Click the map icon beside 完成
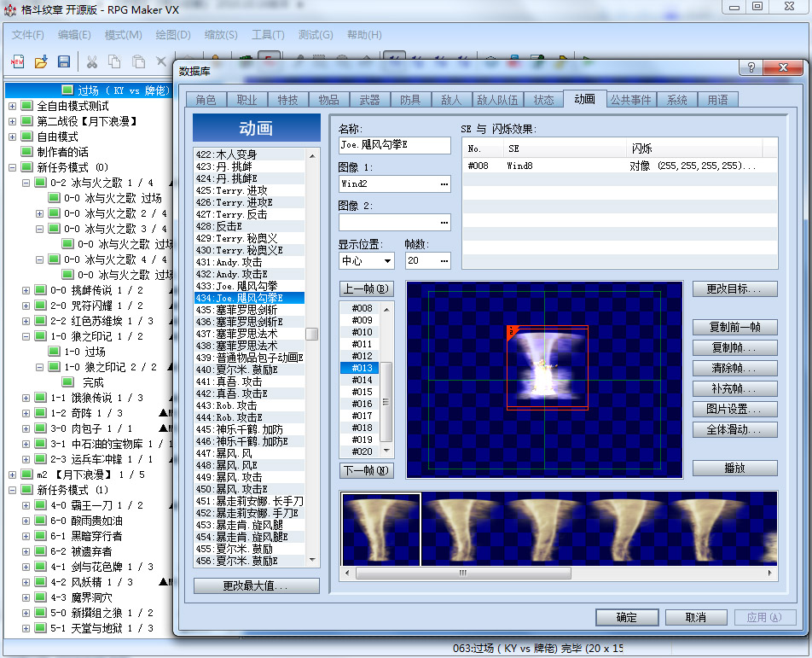Image resolution: width=812 pixels, height=658 pixels. tap(68, 382)
